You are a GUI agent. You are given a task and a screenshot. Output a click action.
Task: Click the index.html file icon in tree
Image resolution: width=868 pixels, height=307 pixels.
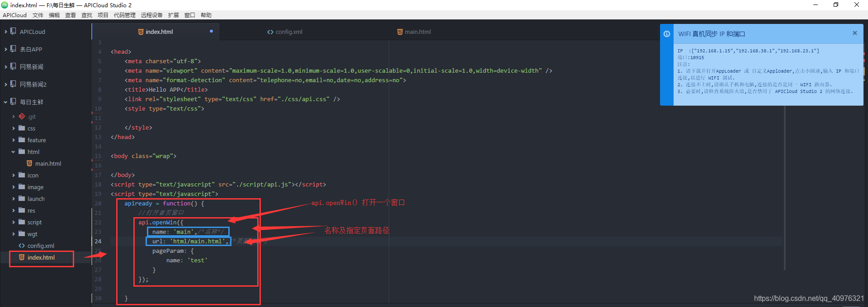click(22, 257)
